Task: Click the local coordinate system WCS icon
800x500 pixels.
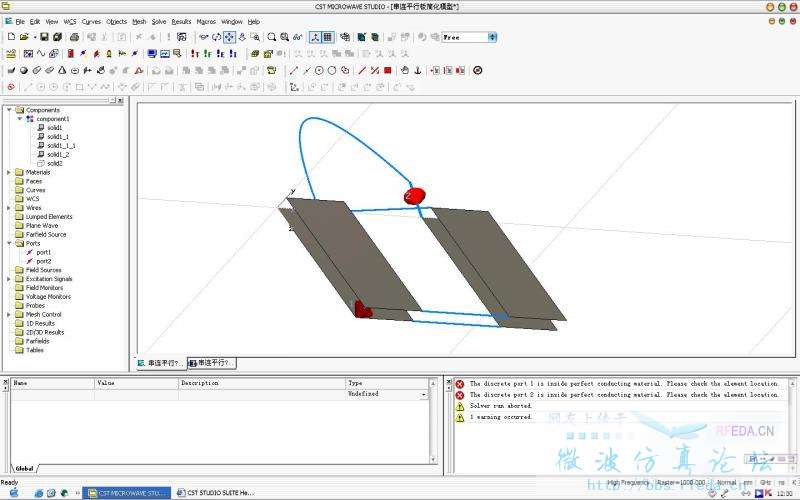Action: pyautogui.click(x=294, y=87)
